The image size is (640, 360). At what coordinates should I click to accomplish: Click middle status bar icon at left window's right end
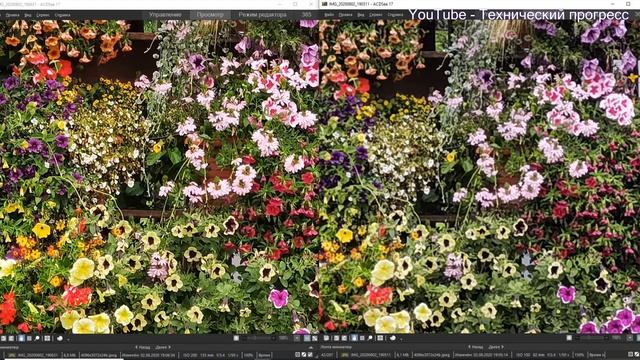click(x=304, y=354)
